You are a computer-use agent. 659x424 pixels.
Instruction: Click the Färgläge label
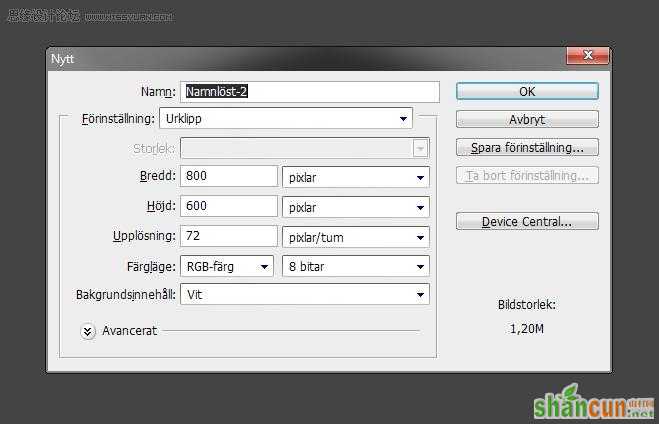click(151, 267)
